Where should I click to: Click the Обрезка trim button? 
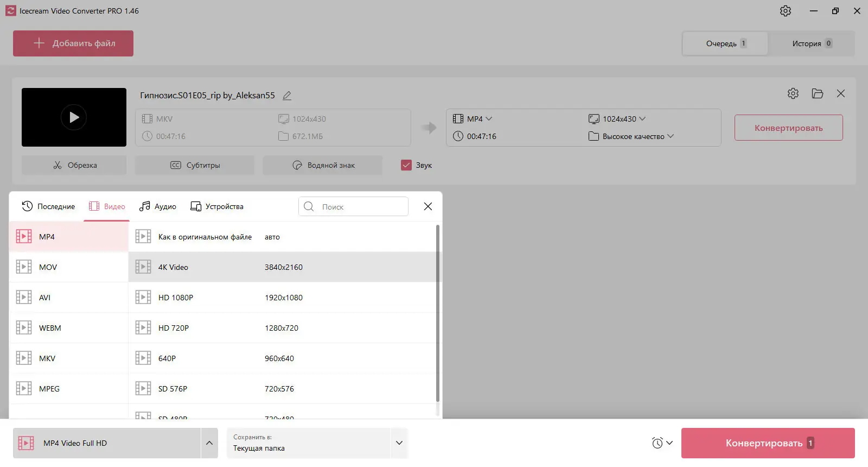(74, 165)
